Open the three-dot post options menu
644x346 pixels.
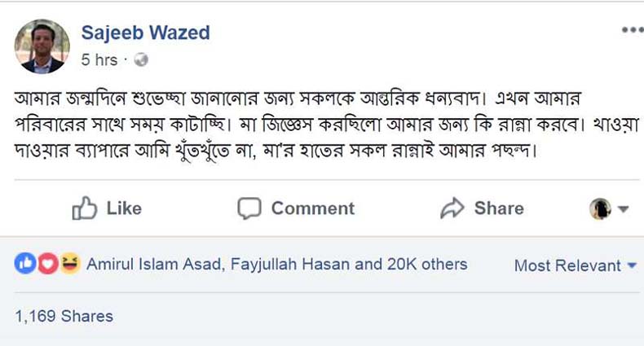pos(632,30)
